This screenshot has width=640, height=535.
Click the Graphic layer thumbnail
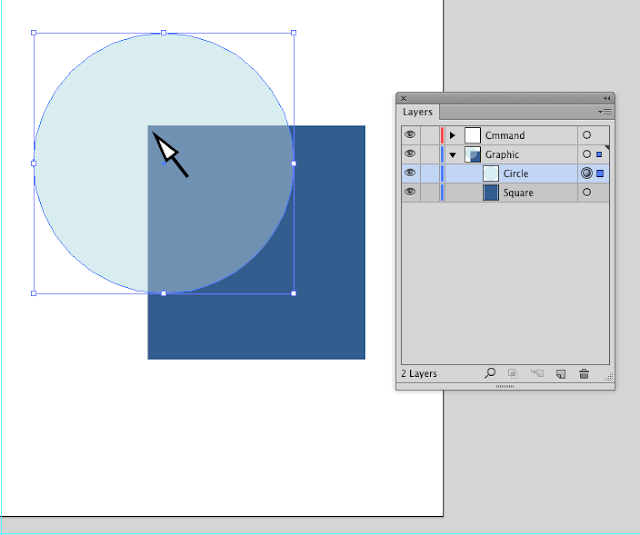[x=473, y=154]
